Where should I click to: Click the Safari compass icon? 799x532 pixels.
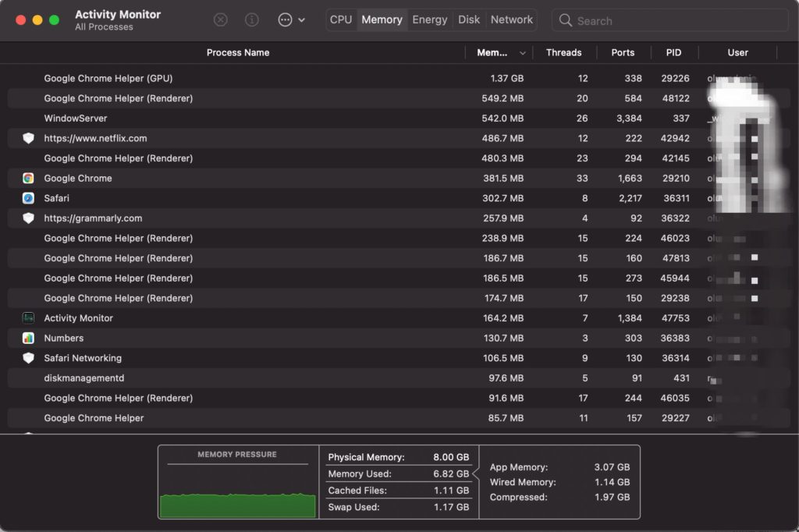point(29,197)
